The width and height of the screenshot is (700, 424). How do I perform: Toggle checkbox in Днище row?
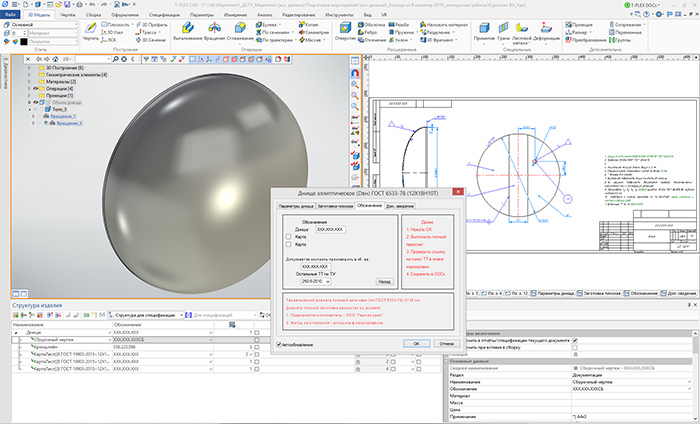point(257,333)
